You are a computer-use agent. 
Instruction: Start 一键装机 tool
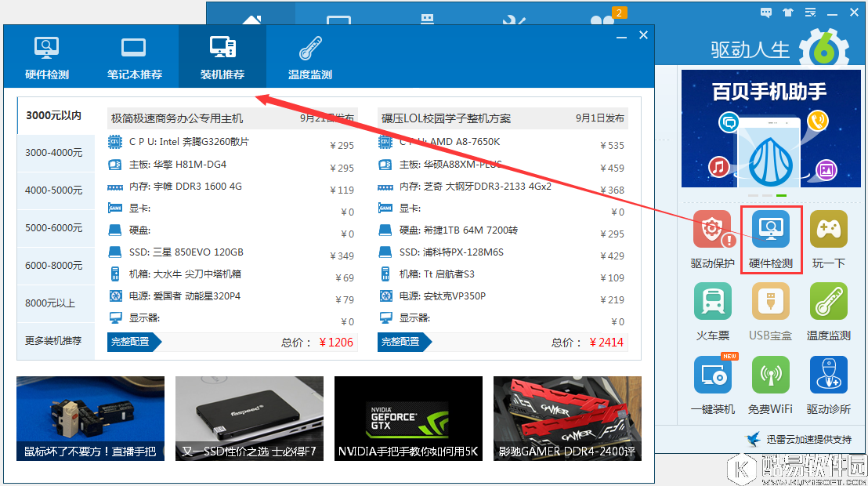click(x=712, y=375)
